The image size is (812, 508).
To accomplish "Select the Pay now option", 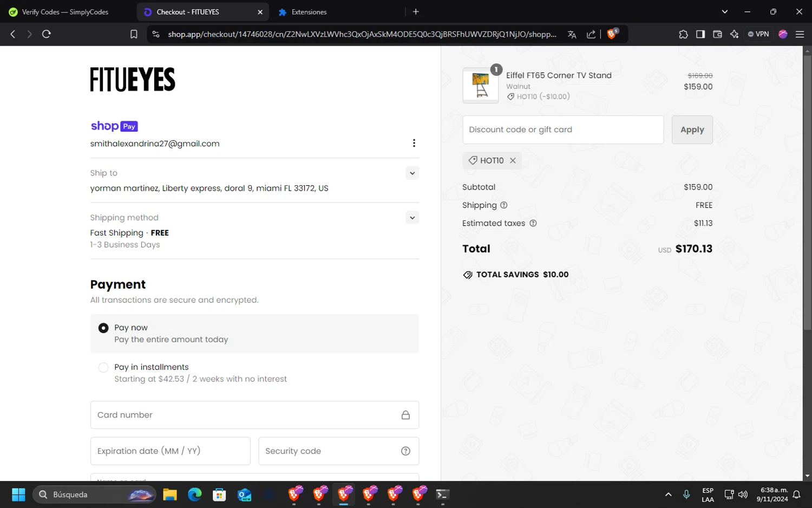I will pyautogui.click(x=103, y=328).
